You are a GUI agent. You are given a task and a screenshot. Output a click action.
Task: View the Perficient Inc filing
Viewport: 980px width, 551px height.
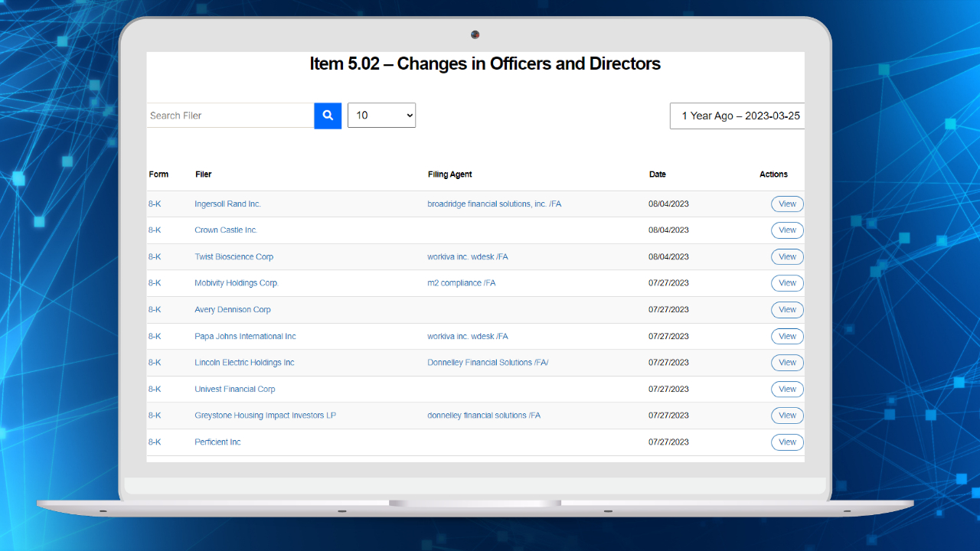pyautogui.click(x=787, y=442)
